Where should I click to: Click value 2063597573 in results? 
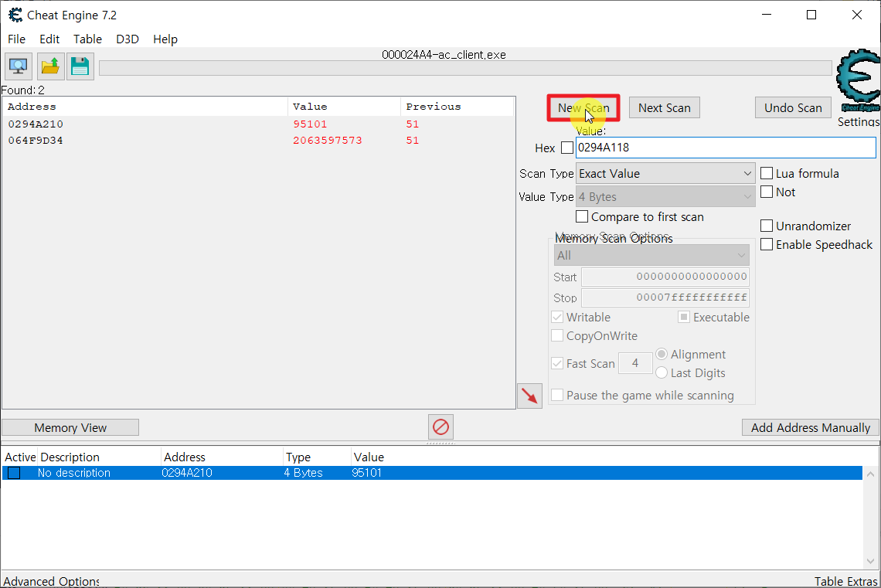(327, 141)
